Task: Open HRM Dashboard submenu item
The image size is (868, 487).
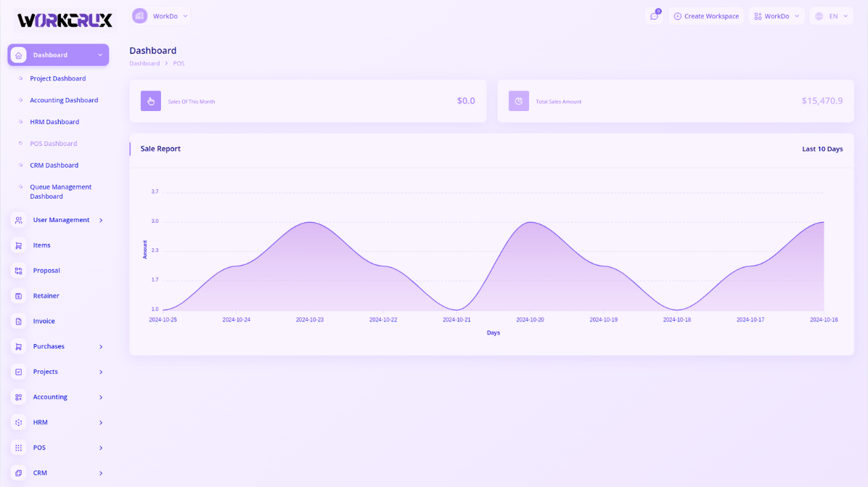Action: [x=54, y=122]
